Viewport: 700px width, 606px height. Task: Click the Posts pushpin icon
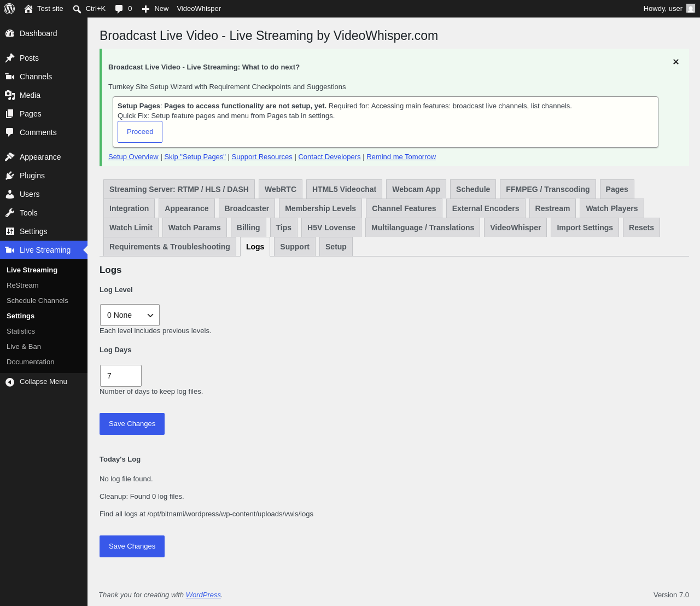[x=10, y=58]
